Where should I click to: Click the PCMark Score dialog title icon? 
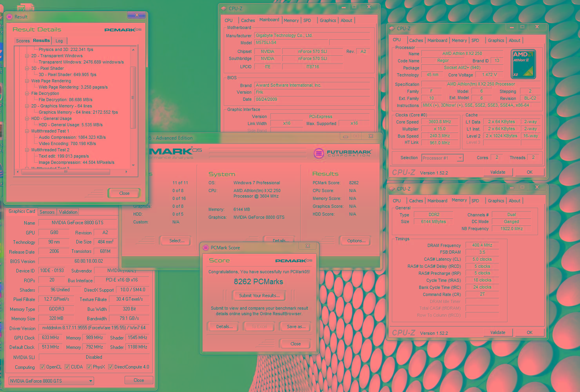pyautogui.click(x=206, y=248)
